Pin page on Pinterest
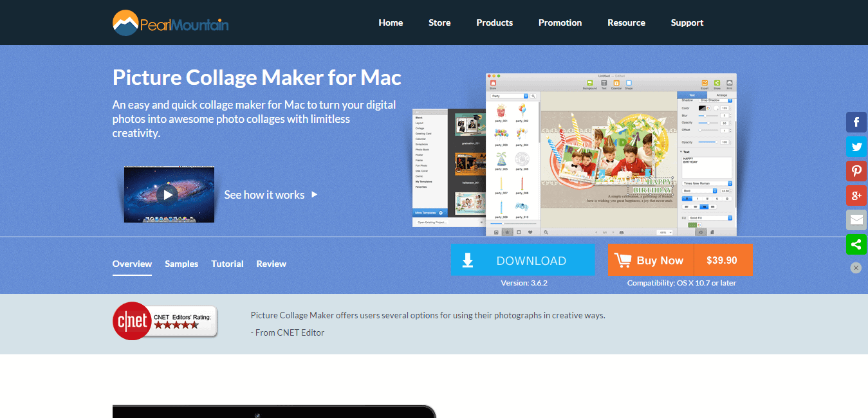868x418 pixels. [856, 171]
